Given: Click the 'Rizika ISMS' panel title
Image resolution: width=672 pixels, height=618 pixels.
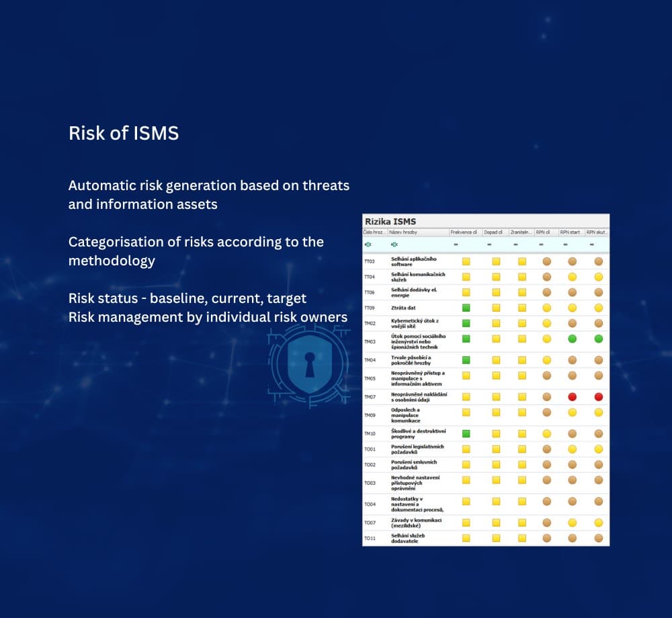Looking at the screenshot, I should click(x=390, y=222).
